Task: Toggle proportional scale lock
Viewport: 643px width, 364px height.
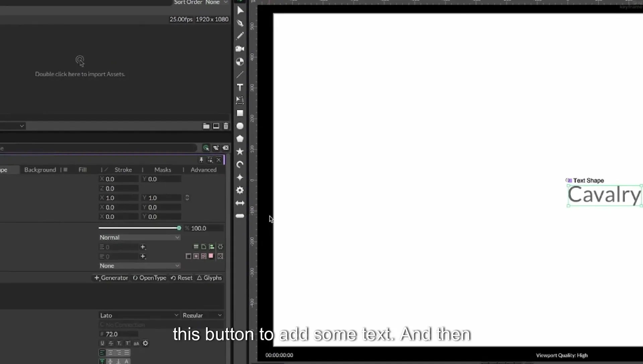Action: coord(187,198)
